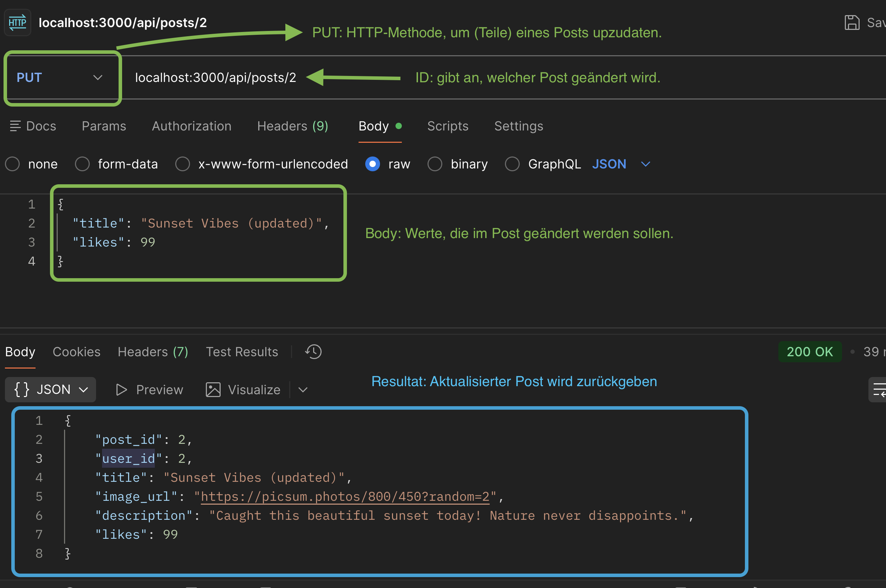Open response history clock icon
This screenshot has height=588, width=886.
[313, 352]
